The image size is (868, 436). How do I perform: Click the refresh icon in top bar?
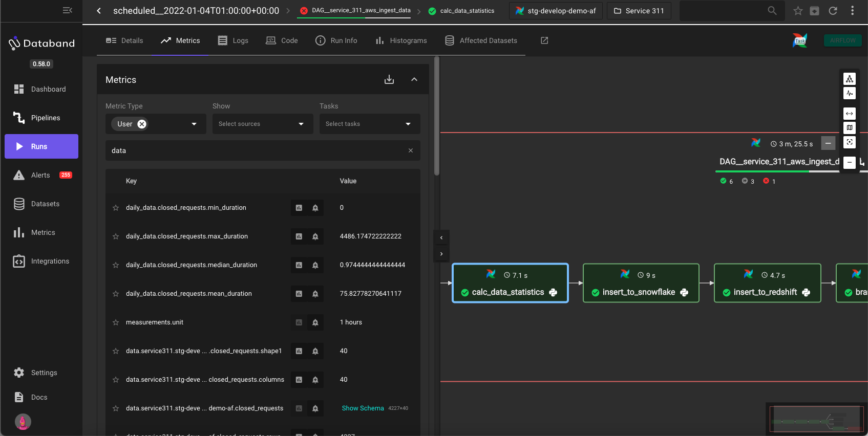pyautogui.click(x=833, y=11)
